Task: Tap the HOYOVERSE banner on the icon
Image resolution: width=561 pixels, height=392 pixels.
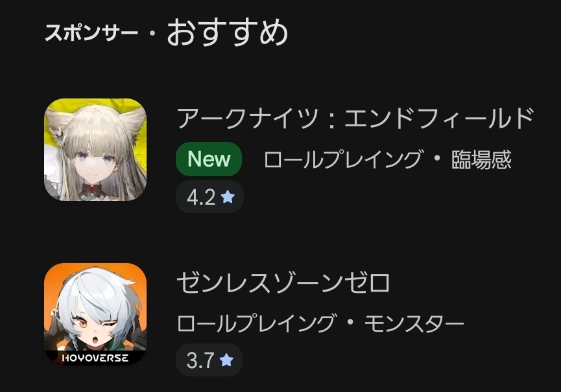Action: (x=95, y=358)
